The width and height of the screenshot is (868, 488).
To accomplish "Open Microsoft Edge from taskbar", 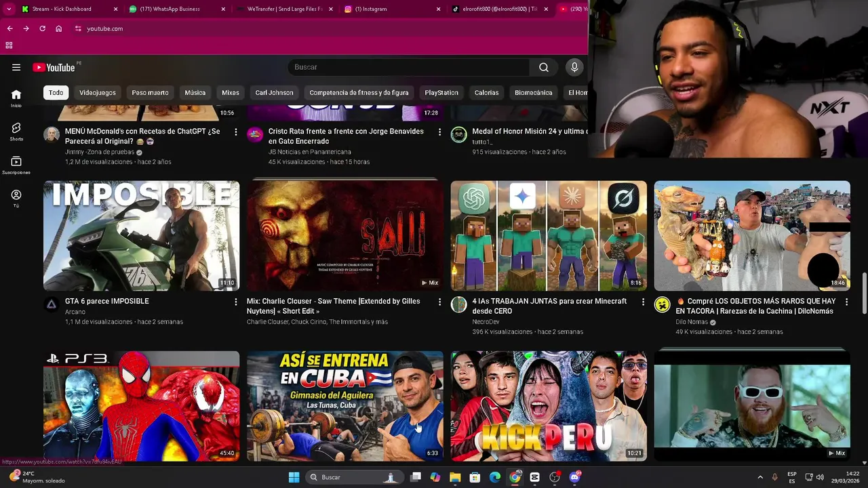I will pyautogui.click(x=495, y=477).
